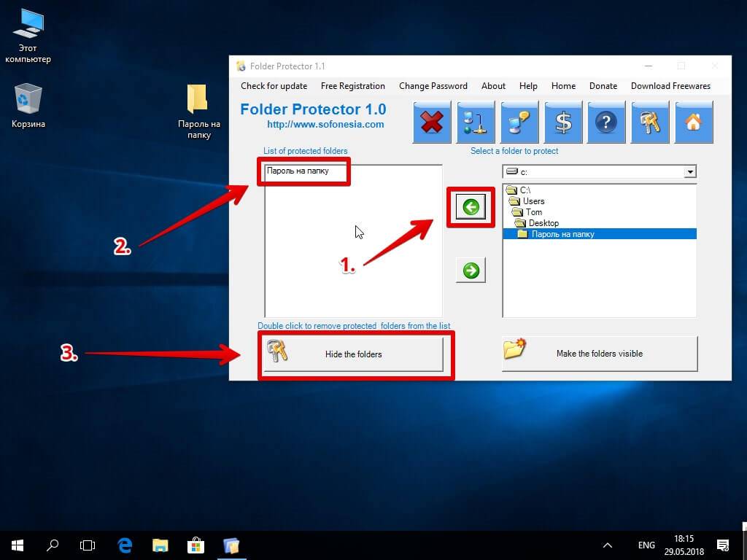
Task: Click the dollar sign Donate icon
Action: click(x=563, y=122)
